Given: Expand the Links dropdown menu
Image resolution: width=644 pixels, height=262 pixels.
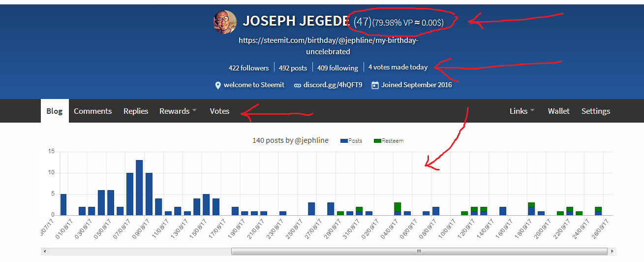Looking at the screenshot, I should [522, 111].
